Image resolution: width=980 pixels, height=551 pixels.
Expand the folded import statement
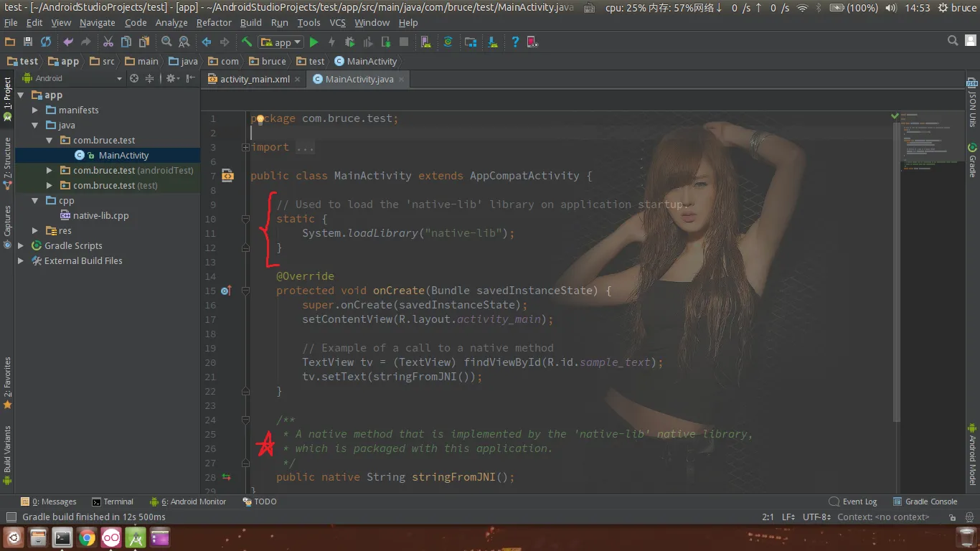tap(245, 147)
